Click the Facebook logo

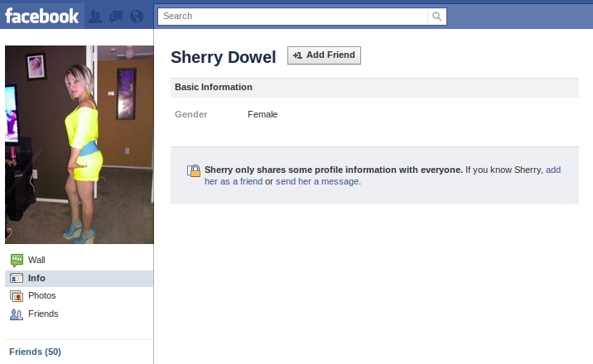pos(42,17)
